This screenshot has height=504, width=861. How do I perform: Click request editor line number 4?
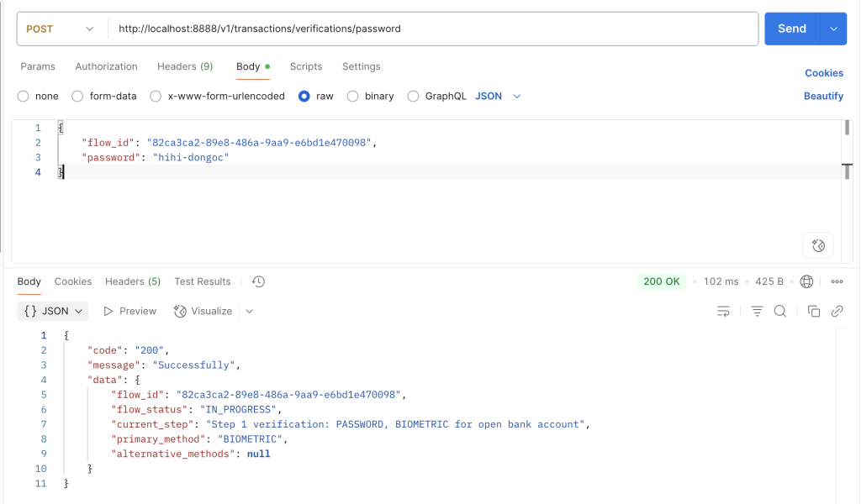pos(38,172)
